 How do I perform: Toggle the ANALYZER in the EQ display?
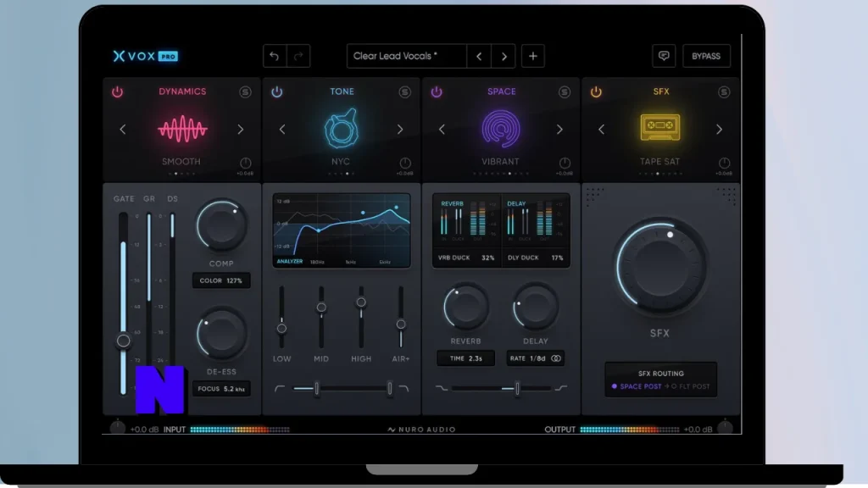coord(290,261)
